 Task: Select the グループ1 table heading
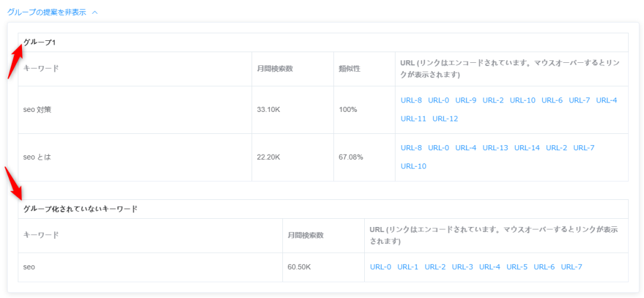click(x=40, y=42)
